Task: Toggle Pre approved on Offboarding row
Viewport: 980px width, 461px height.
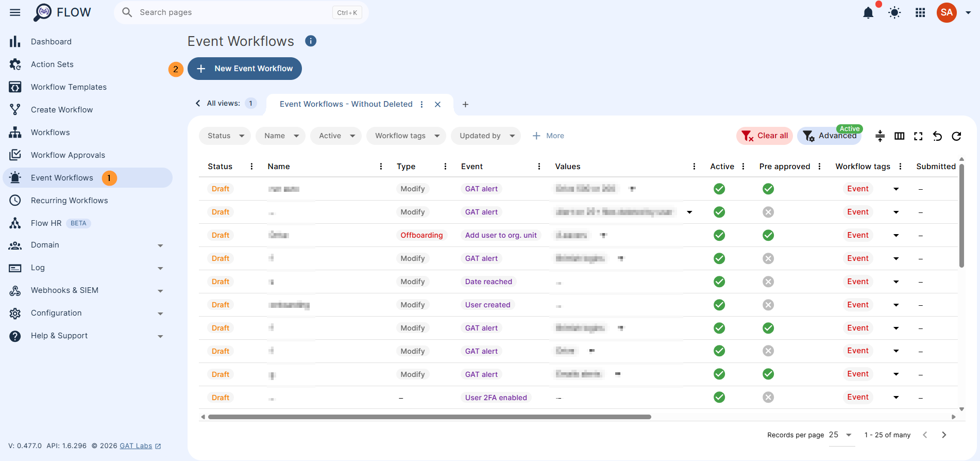Action: coord(768,235)
